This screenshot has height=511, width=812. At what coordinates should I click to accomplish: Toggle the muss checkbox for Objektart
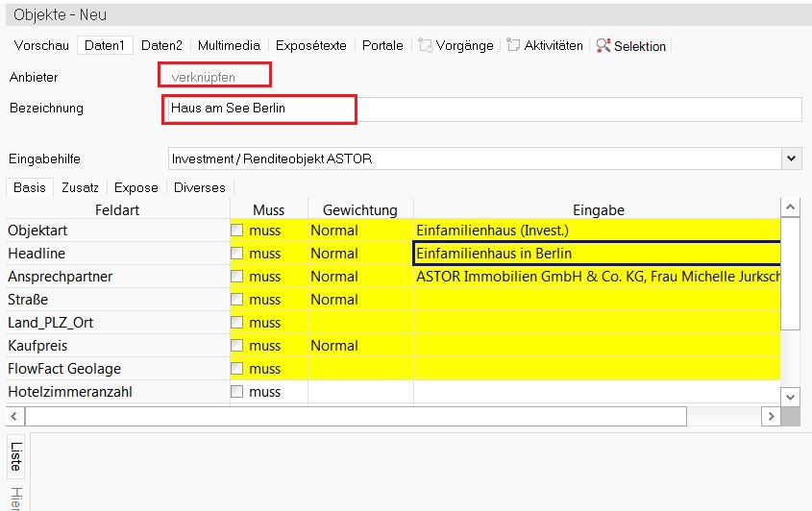pyautogui.click(x=237, y=231)
